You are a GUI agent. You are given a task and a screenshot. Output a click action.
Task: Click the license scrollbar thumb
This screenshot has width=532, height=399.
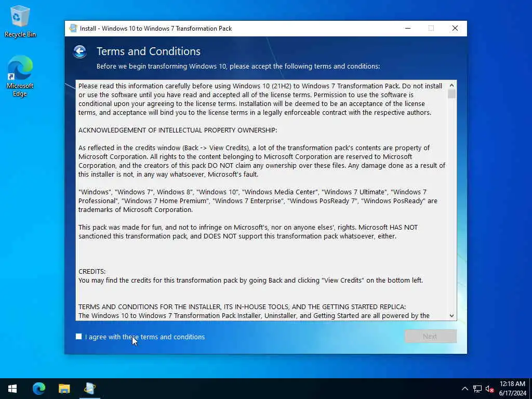point(451,94)
